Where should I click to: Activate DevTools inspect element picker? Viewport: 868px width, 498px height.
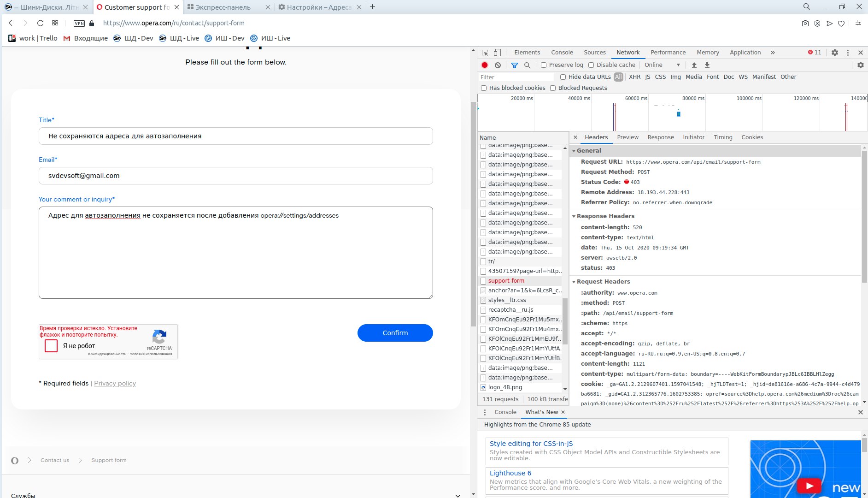(x=485, y=53)
